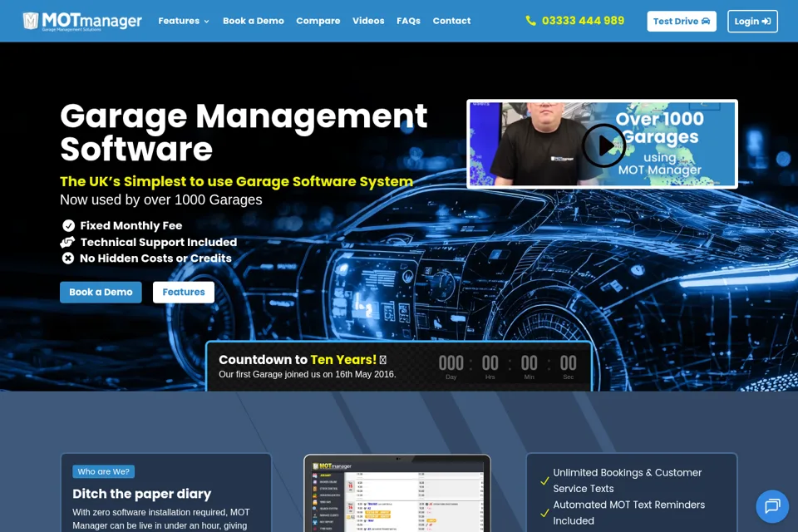Click the countdown Min counter
The image size is (798, 532).
(530, 367)
